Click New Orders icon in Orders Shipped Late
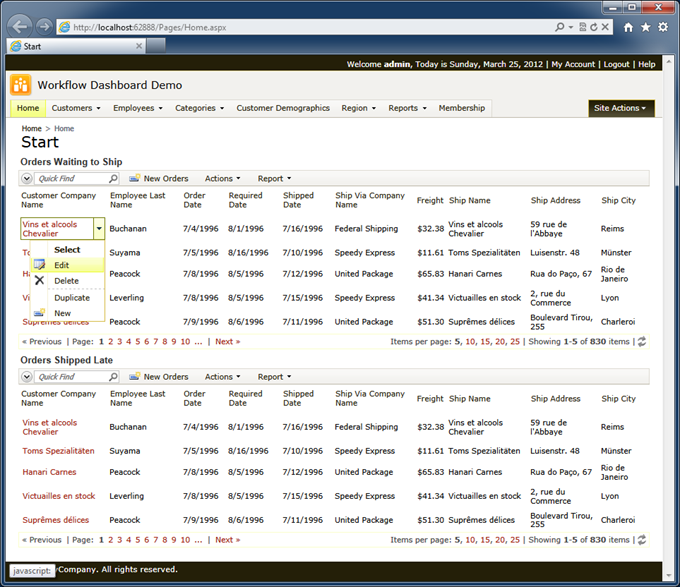The height and width of the screenshot is (587, 680). point(135,376)
